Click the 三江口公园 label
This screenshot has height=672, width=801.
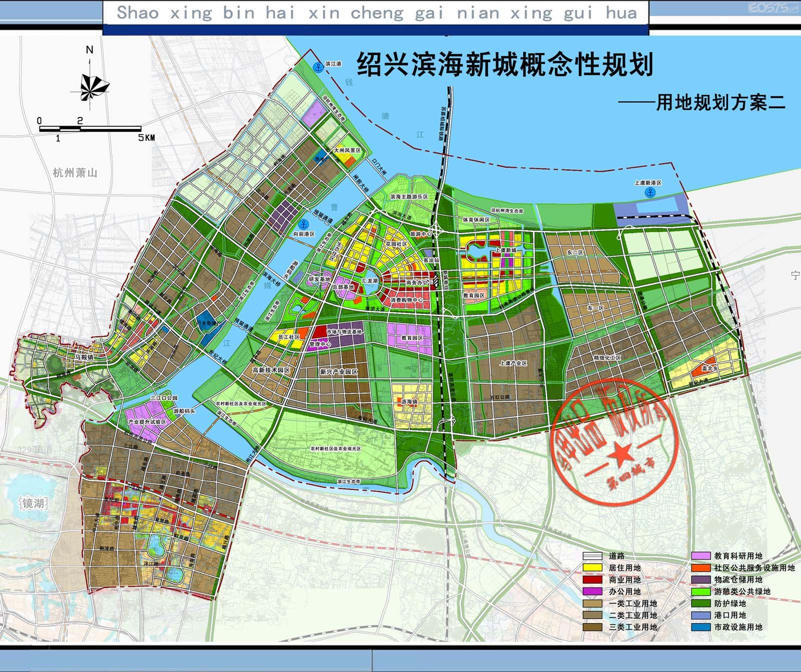coord(164,398)
